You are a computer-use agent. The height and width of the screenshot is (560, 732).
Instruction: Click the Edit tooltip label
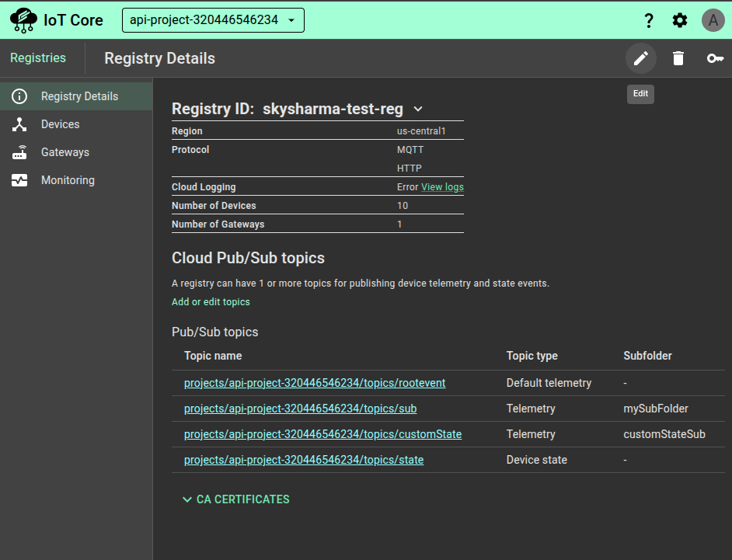point(640,94)
